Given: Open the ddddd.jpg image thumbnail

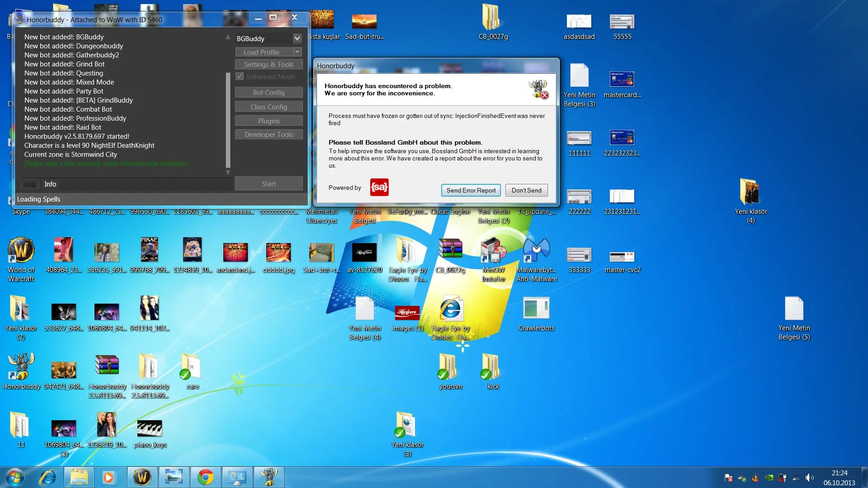Looking at the screenshot, I should [x=278, y=258].
